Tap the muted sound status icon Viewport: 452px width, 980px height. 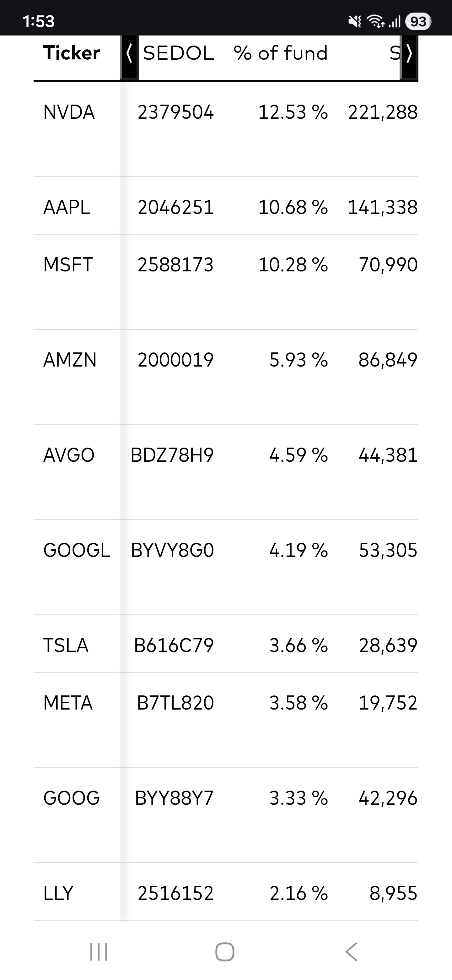click(355, 21)
